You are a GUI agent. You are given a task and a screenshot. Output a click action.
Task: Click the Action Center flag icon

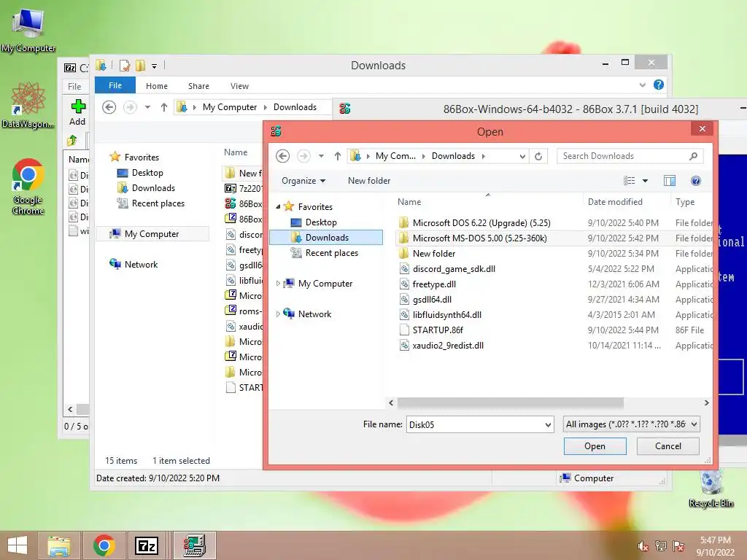point(678,546)
